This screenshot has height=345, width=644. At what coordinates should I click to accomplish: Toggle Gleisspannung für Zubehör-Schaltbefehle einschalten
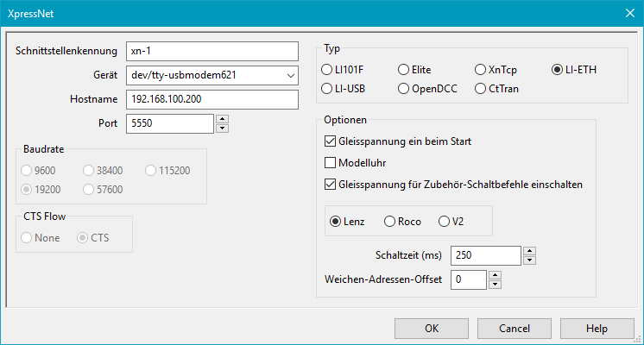(x=331, y=184)
